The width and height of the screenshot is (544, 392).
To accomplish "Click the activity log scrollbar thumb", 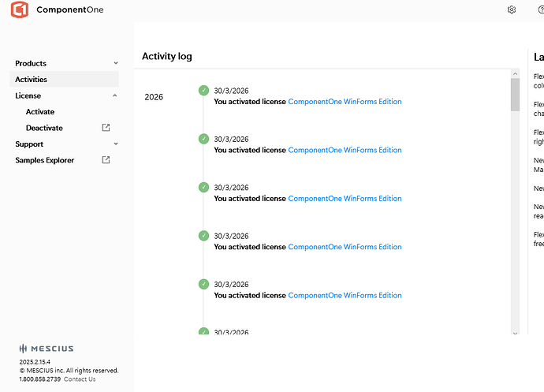I will [515, 95].
